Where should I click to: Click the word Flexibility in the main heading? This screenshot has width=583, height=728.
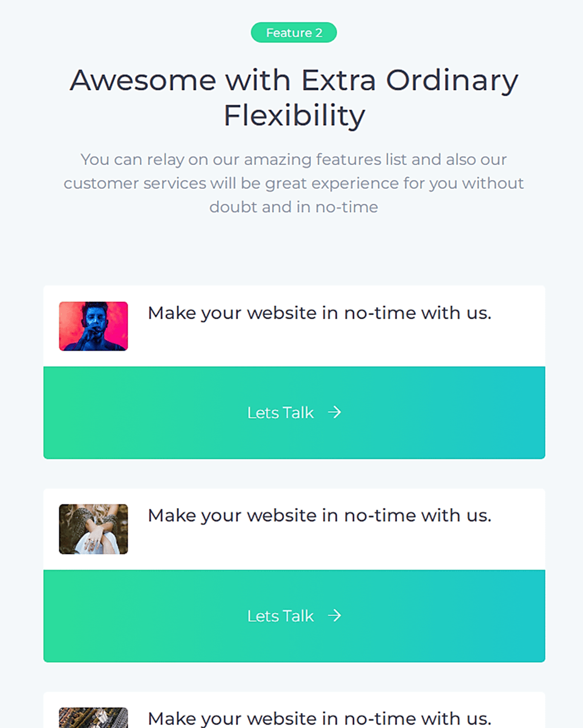294,115
